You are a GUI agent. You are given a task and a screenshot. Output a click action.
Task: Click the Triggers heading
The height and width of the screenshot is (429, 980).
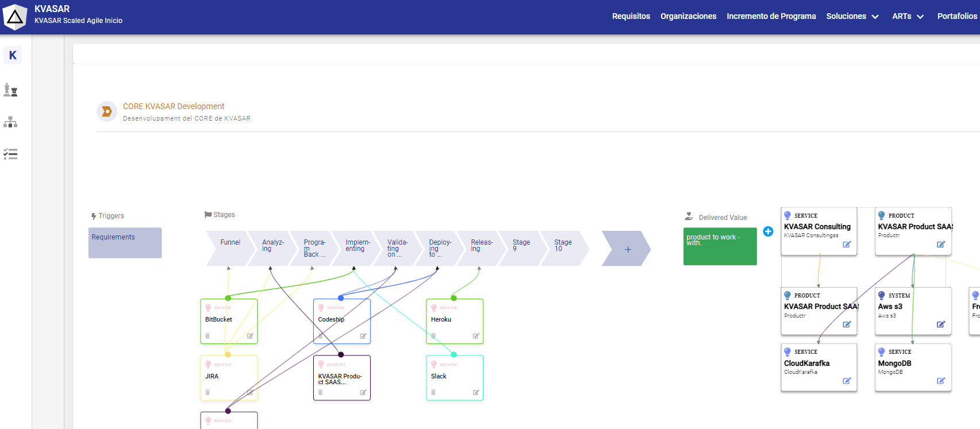(111, 216)
